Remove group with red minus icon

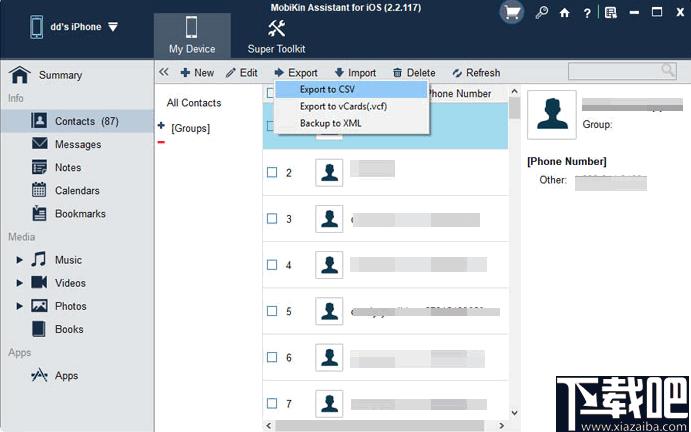(161, 142)
